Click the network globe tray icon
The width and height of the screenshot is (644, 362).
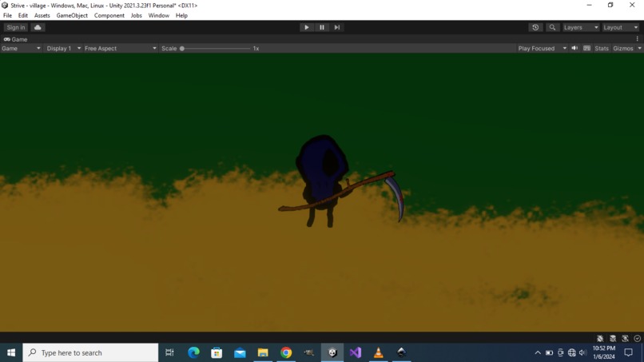click(572, 352)
